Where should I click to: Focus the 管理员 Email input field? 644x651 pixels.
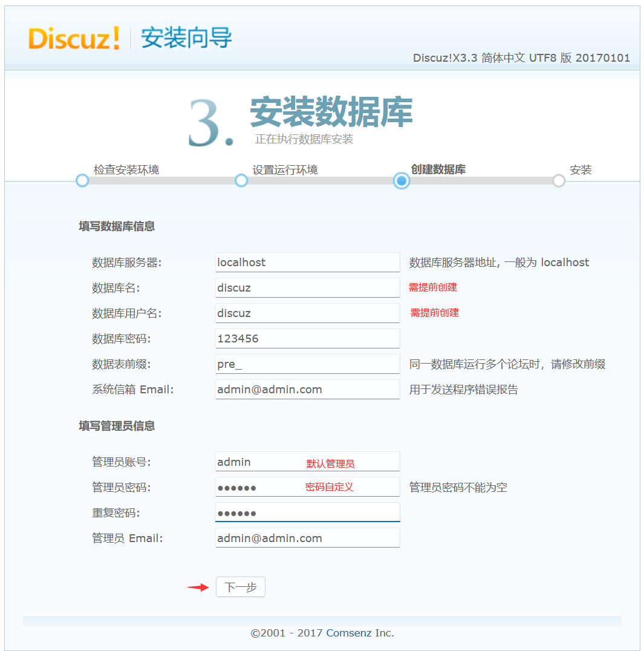[x=307, y=538]
